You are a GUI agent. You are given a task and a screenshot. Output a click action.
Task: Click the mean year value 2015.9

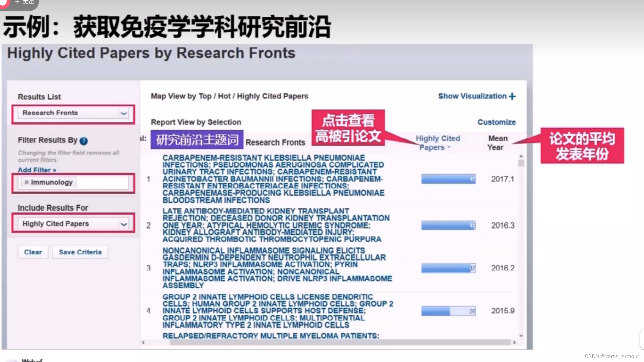tap(503, 311)
